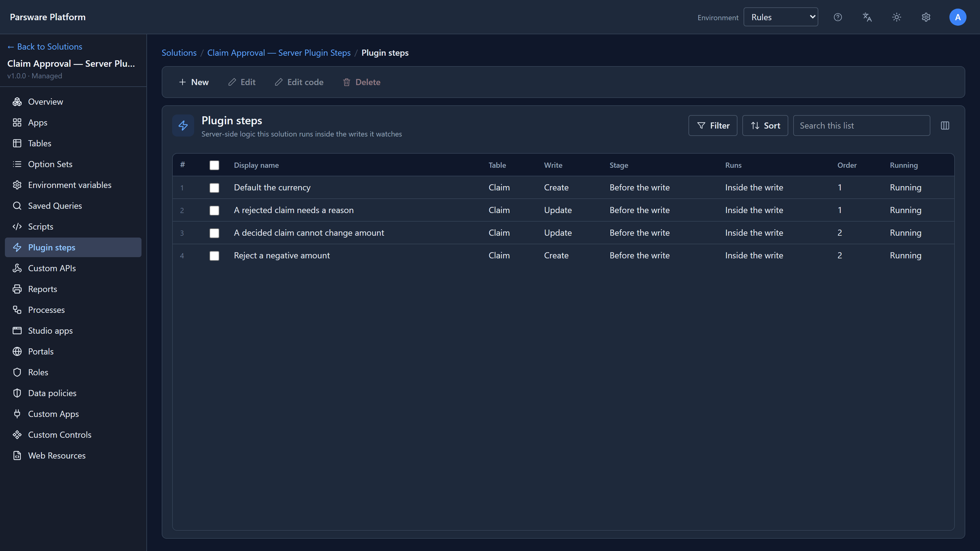Click the Web Resources file icon
The image size is (980, 551).
point(17,455)
